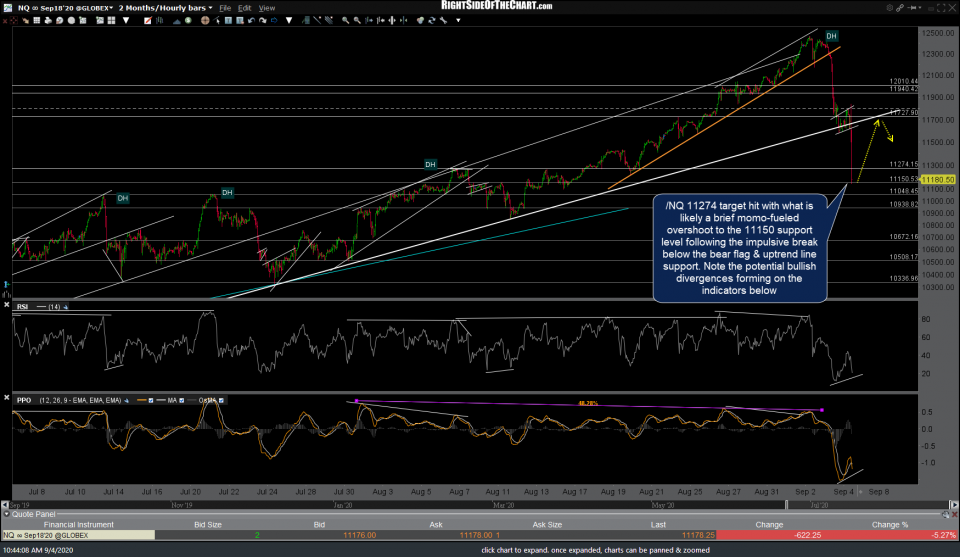Click the Quote Panel configure icon

(x=945, y=515)
